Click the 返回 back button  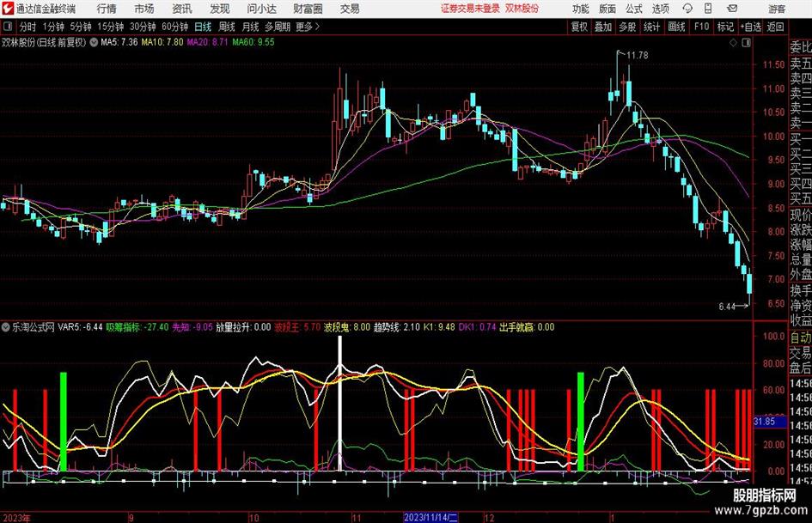coord(775,27)
